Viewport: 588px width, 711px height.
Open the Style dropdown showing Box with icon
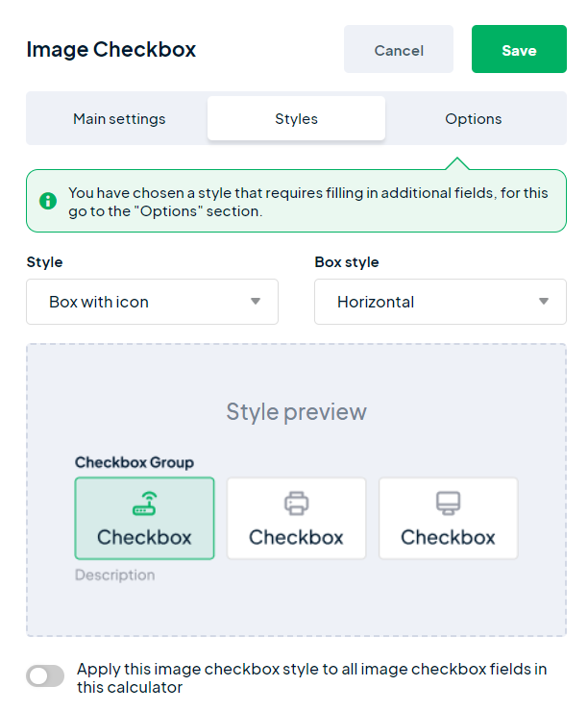[153, 302]
